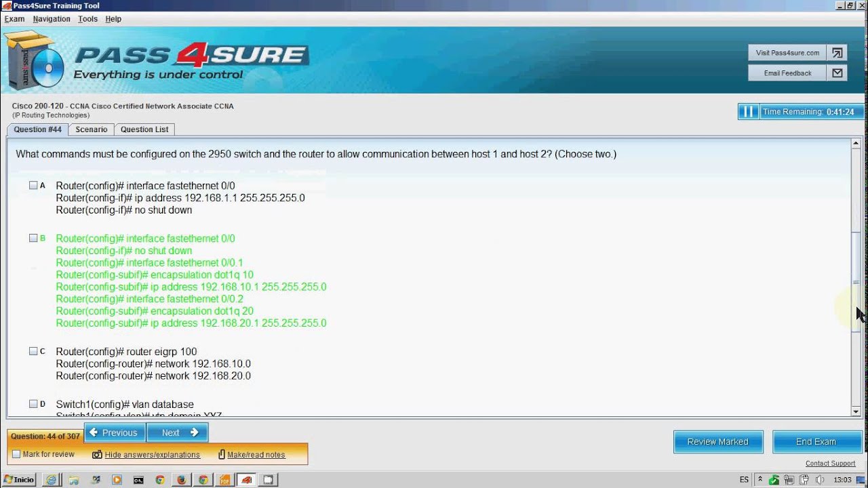Click 'ip address 192.168.1.1 255.255.255.0' line
This screenshot has height=488, width=868.
[x=180, y=198]
